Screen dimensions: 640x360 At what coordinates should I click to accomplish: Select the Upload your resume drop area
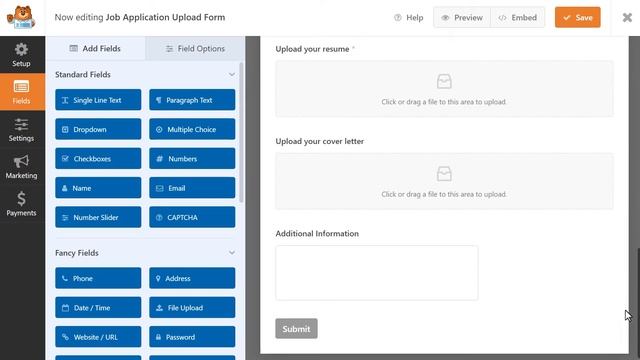point(444,89)
